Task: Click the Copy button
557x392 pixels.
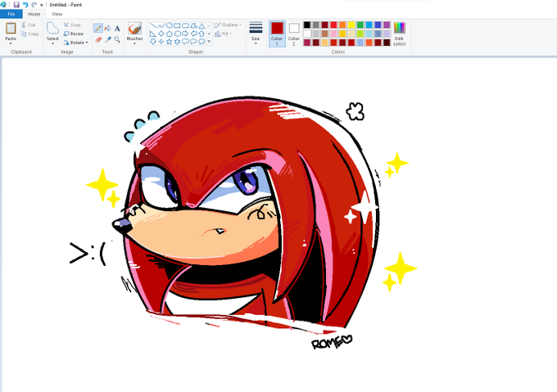Action: tap(29, 34)
